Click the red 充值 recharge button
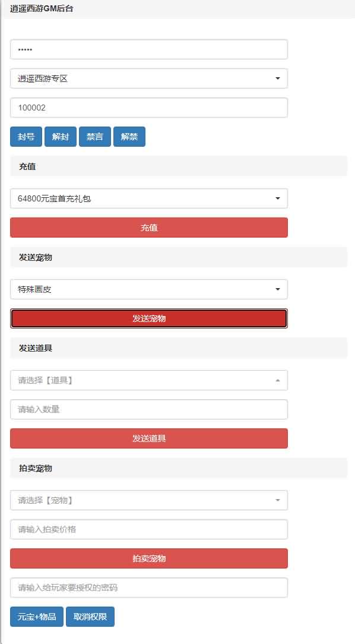Screen dimensions: 355x644 click(148, 228)
